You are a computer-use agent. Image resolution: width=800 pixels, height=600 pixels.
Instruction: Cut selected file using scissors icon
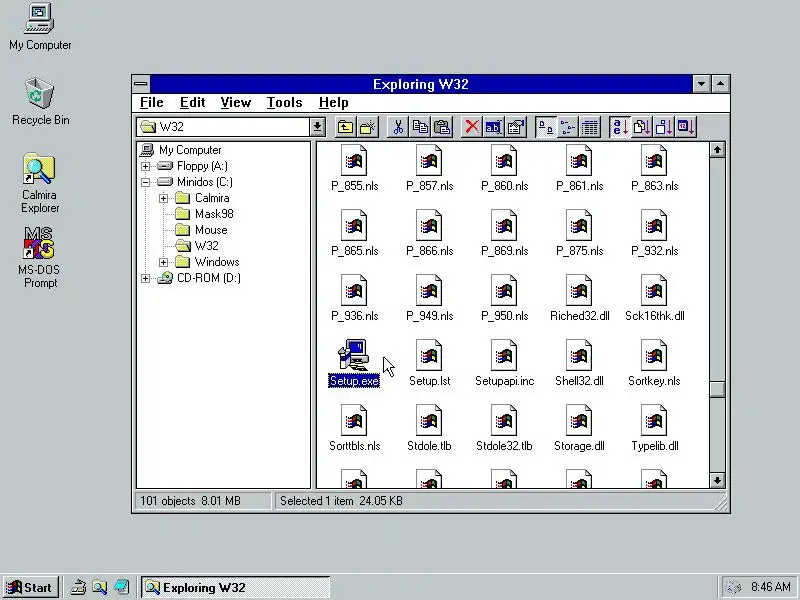(398, 127)
